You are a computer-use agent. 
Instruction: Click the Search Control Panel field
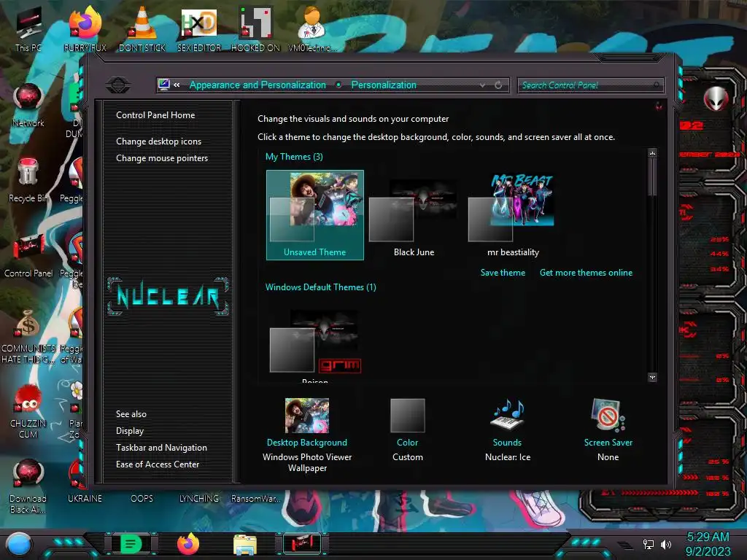(x=591, y=85)
